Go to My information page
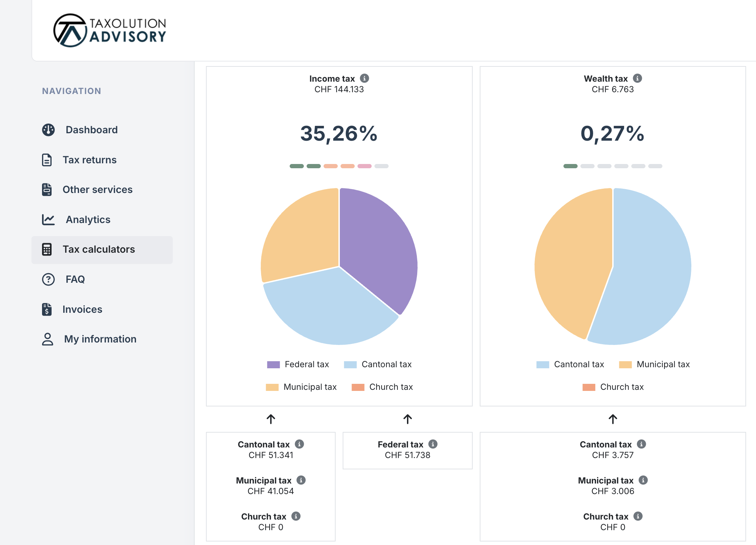Viewport: 756px width, 545px height. 100,339
